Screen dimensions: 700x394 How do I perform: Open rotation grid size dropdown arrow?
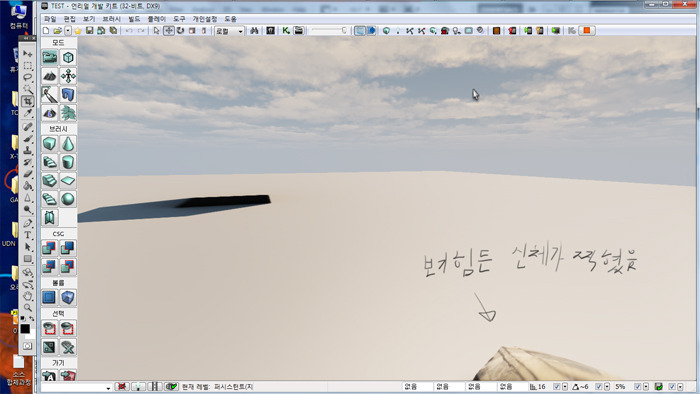tap(607, 387)
